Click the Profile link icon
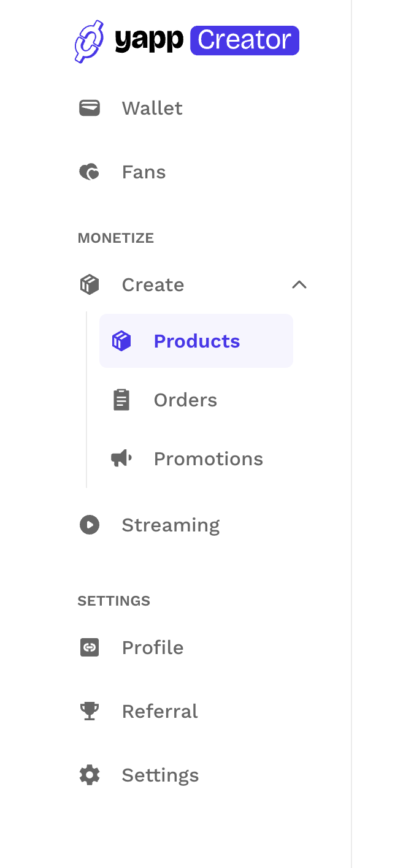Viewport: 395px width, 868px height. pyautogui.click(x=90, y=648)
